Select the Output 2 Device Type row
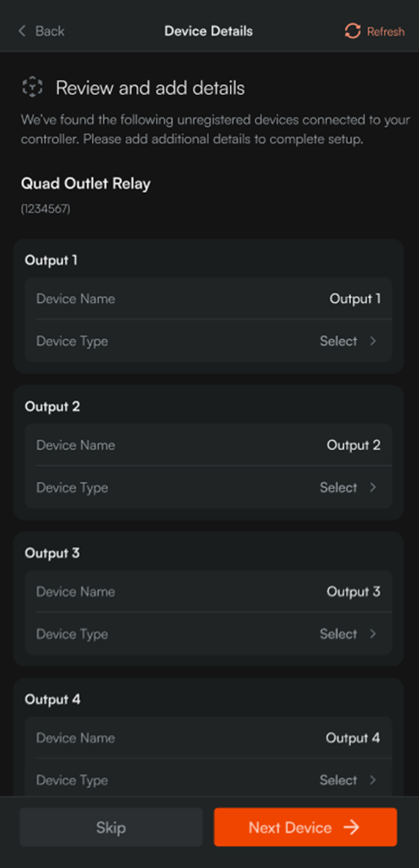This screenshot has width=419, height=868. [208, 487]
